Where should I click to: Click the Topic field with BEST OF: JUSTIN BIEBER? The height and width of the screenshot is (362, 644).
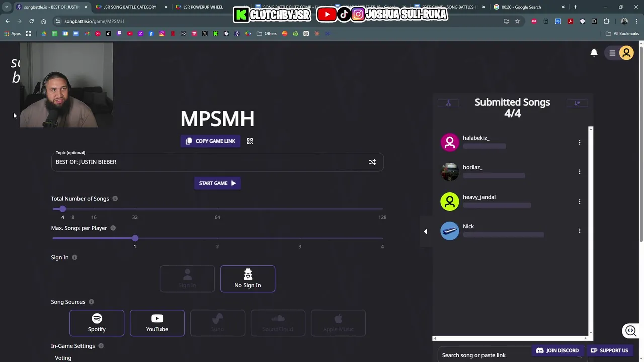(x=217, y=162)
